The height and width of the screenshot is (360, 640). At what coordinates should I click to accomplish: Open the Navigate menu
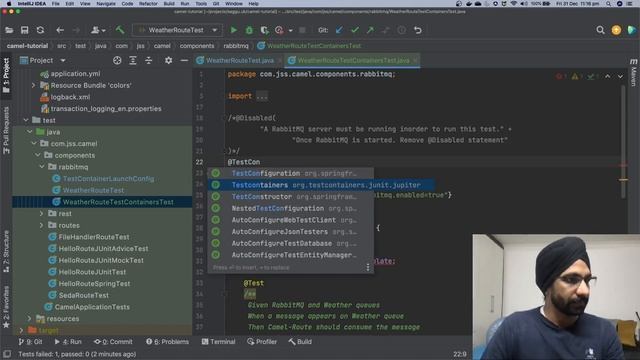[x=106, y=4]
